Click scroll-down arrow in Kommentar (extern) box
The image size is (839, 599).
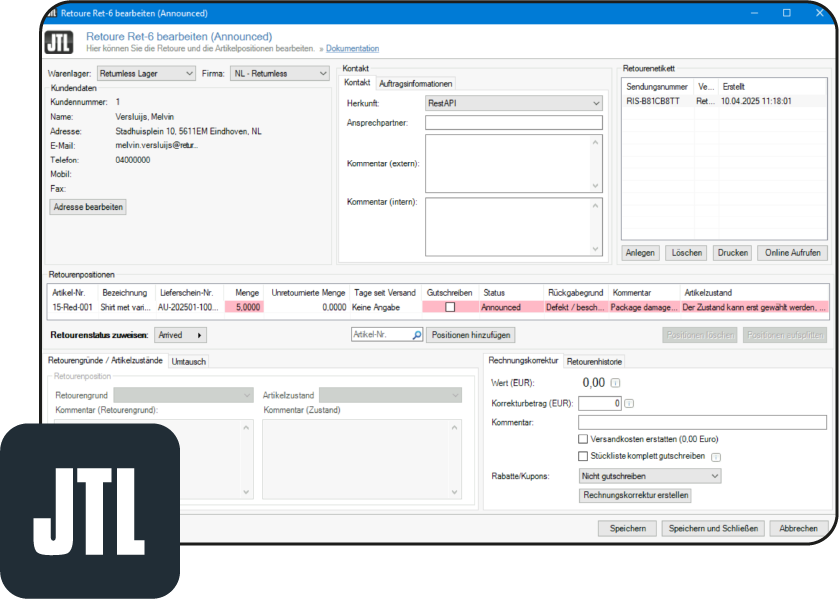coord(595,186)
